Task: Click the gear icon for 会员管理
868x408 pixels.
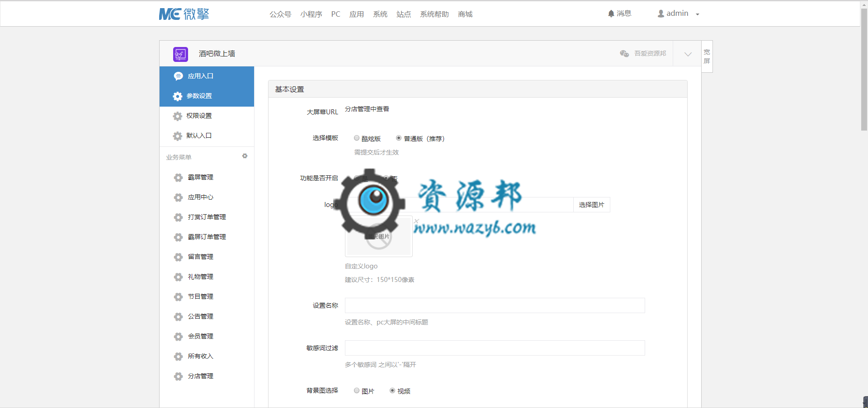Action: pos(178,337)
